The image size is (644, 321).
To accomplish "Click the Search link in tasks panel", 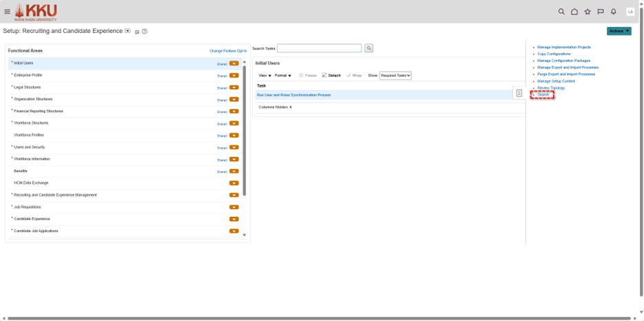I will click(x=543, y=95).
